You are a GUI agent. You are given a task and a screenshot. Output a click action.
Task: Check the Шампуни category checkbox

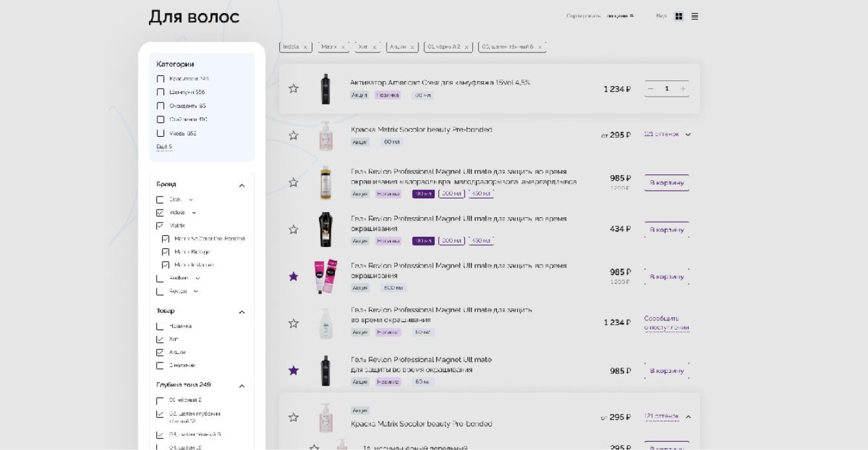pyautogui.click(x=161, y=92)
